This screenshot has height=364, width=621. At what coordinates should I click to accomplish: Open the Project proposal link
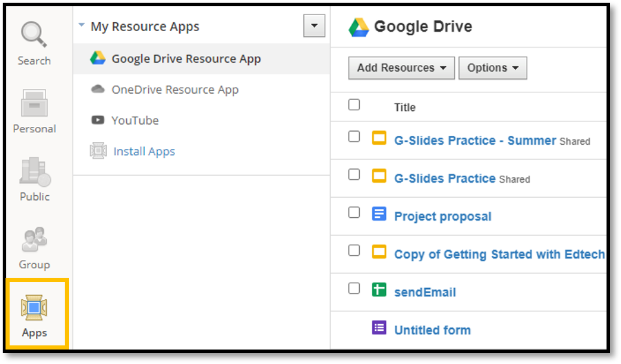pos(442,216)
